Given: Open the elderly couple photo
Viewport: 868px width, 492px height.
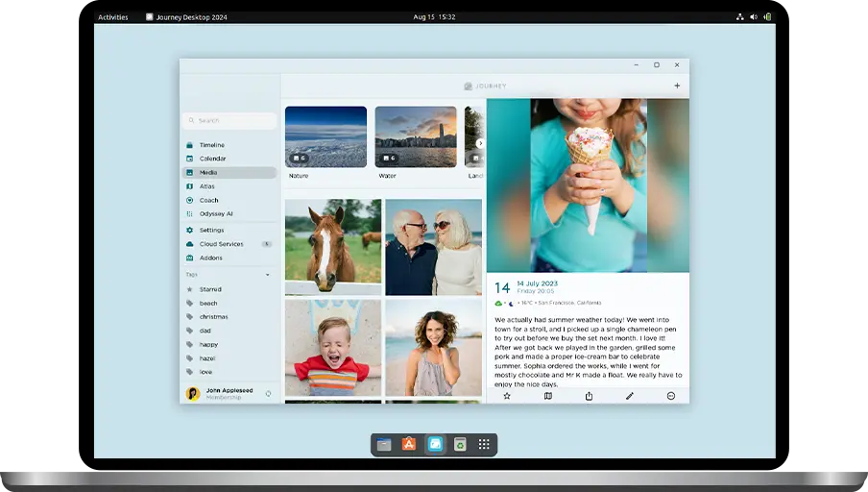Looking at the screenshot, I should coord(433,247).
